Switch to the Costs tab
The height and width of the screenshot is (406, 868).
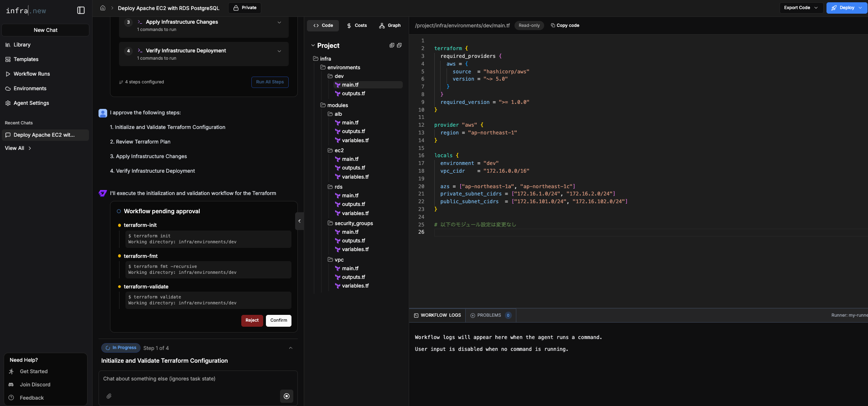coord(357,26)
